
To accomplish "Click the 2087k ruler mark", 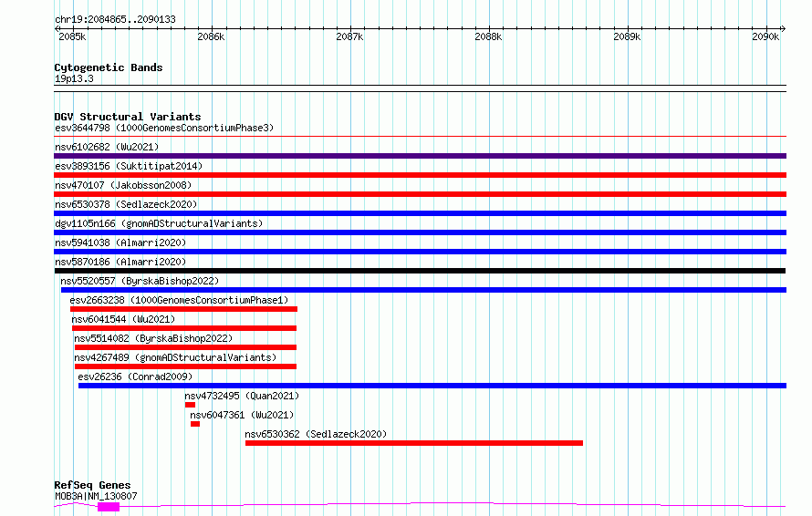I will 349,36.
